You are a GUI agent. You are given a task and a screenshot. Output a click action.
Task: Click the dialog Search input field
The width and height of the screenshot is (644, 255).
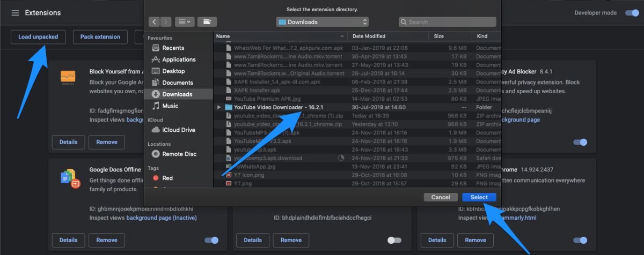(449, 22)
